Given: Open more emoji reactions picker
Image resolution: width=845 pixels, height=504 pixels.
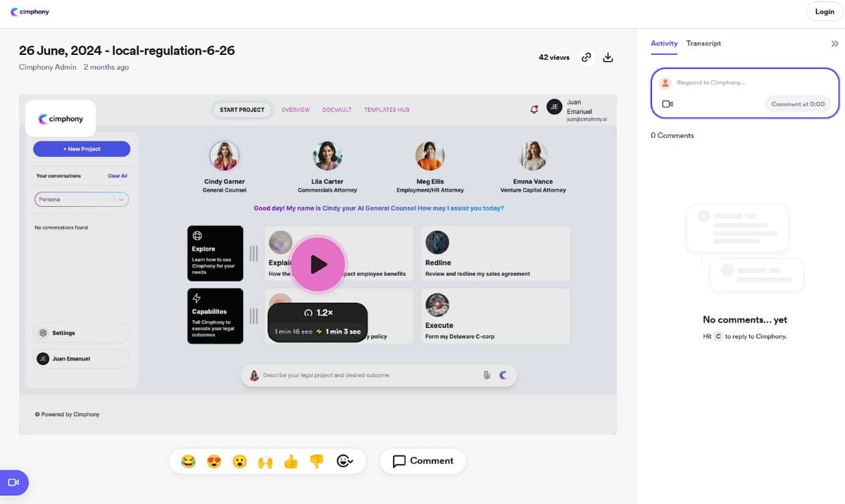Looking at the screenshot, I should tap(345, 462).
